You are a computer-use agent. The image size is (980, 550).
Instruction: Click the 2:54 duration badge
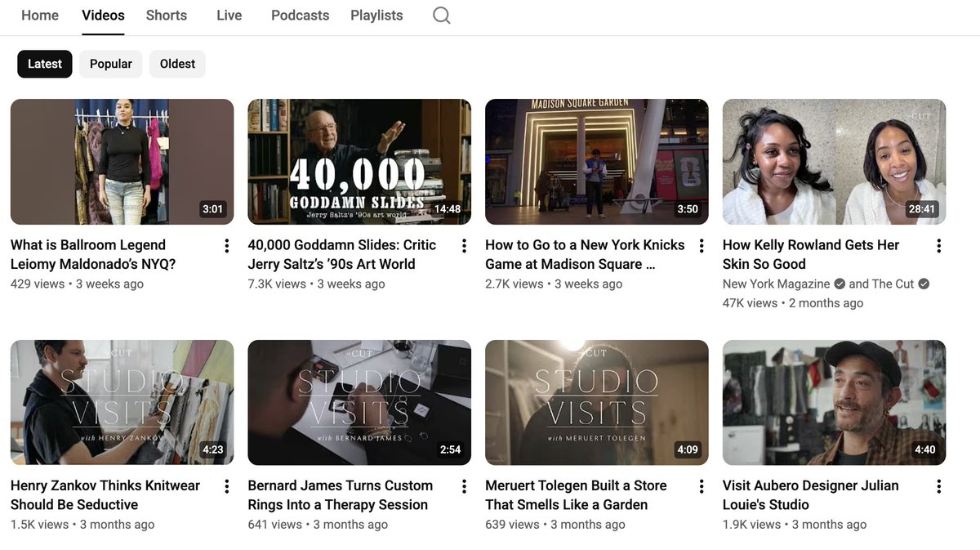[x=451, y=449]
